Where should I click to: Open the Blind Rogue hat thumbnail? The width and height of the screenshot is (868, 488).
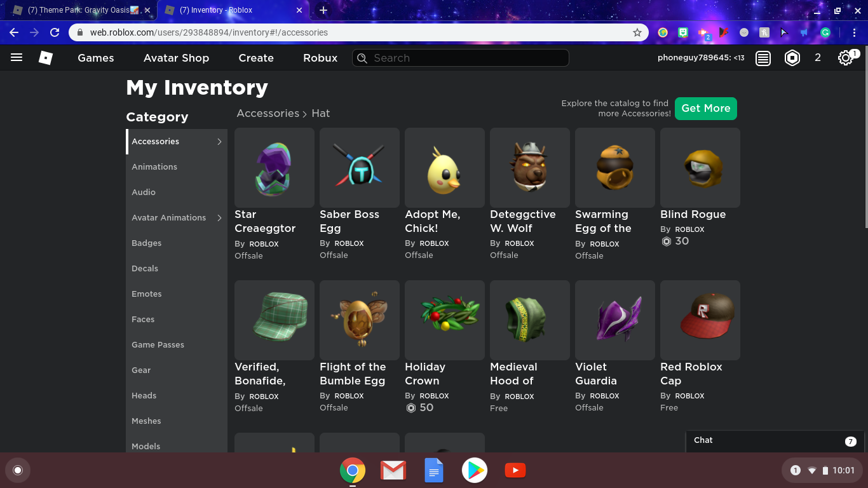[700, 168]
